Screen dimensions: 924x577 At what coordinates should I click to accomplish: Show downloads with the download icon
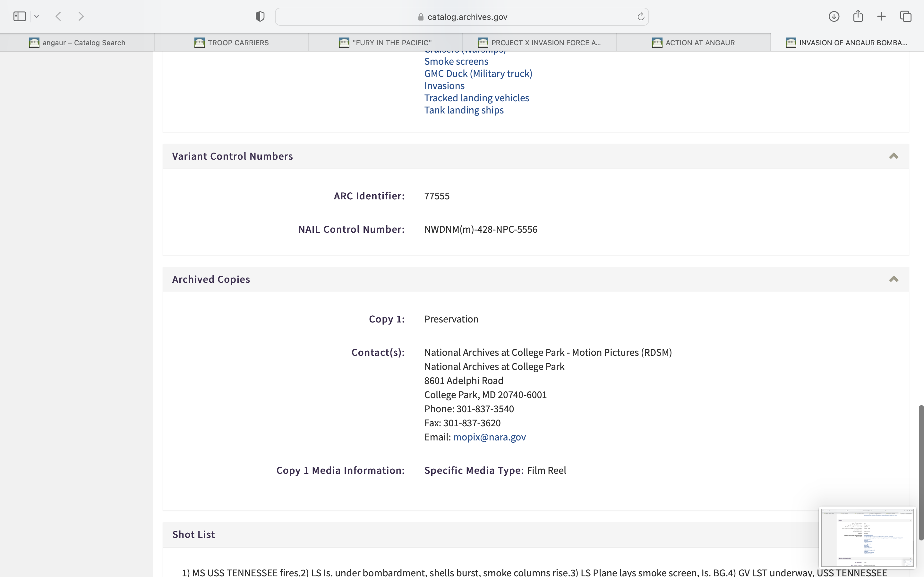click(x=834, y=16)
